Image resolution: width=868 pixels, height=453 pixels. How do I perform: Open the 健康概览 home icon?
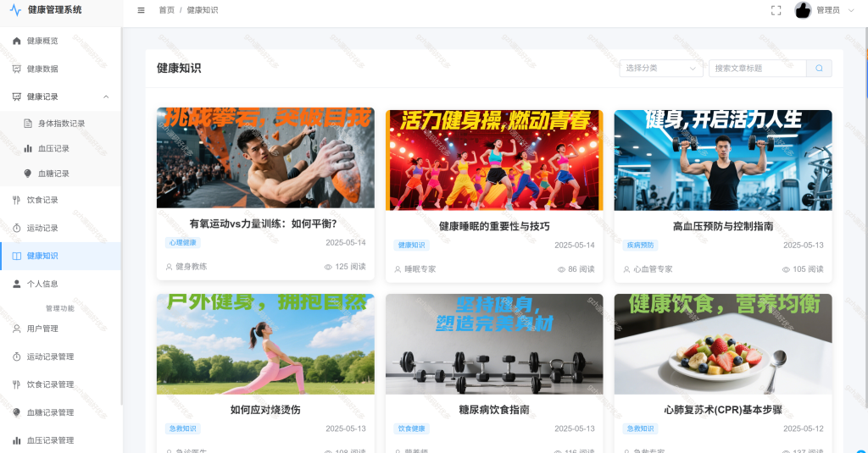point(17,41)
